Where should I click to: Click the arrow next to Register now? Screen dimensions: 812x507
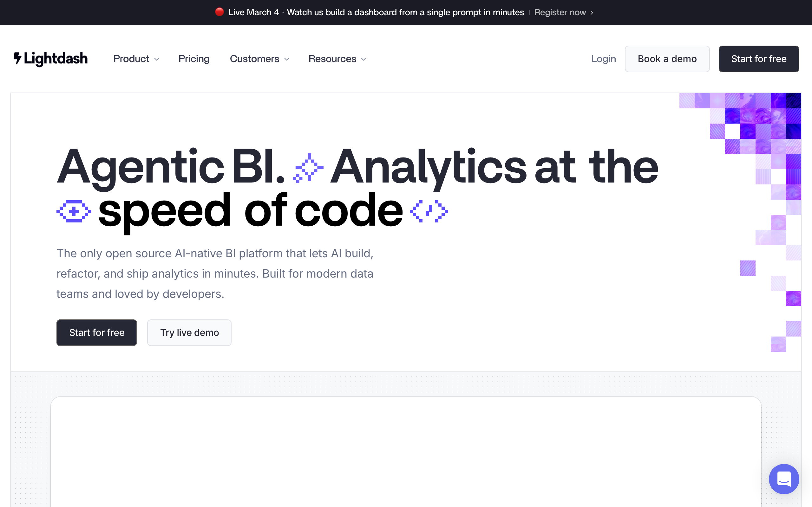[592, 12]
